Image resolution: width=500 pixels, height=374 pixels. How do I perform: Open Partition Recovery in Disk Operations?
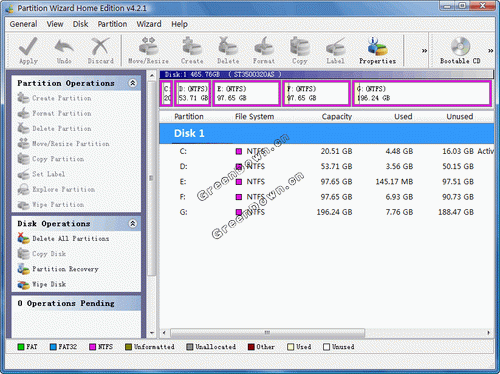tap(58, 269)
